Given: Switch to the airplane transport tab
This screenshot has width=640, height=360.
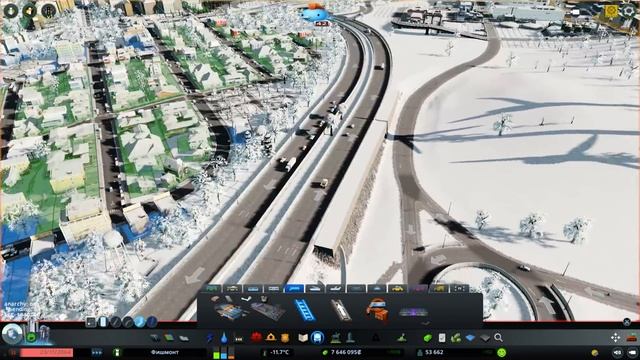Looking at the screenshot, I should [335, 289].
